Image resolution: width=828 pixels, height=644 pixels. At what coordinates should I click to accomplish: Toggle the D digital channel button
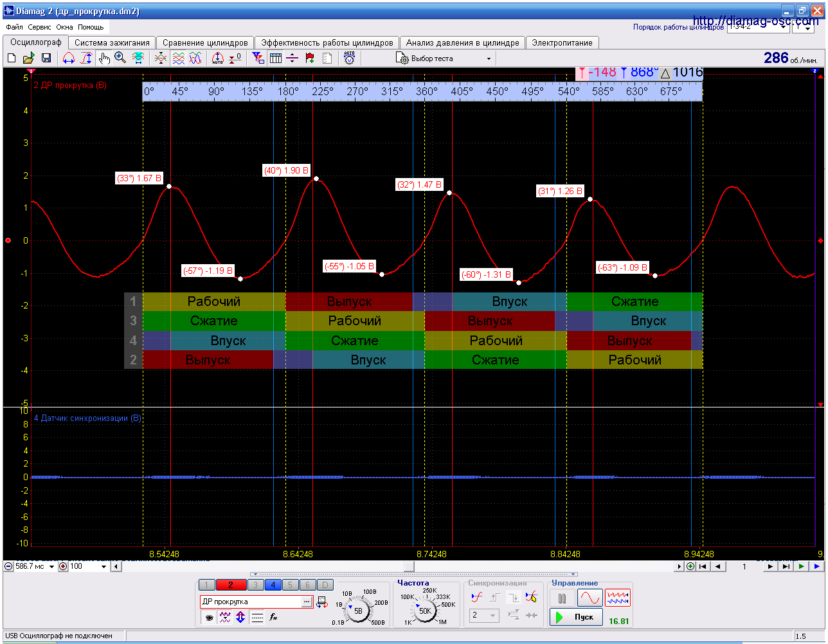[x=325, y=585]
